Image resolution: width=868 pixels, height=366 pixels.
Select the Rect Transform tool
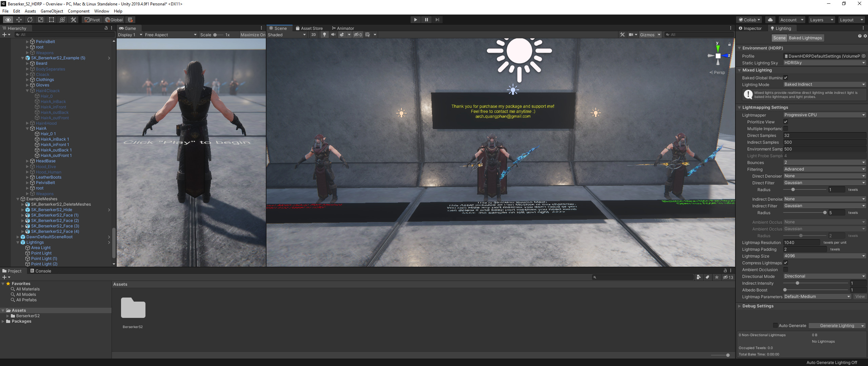[52, 20]
